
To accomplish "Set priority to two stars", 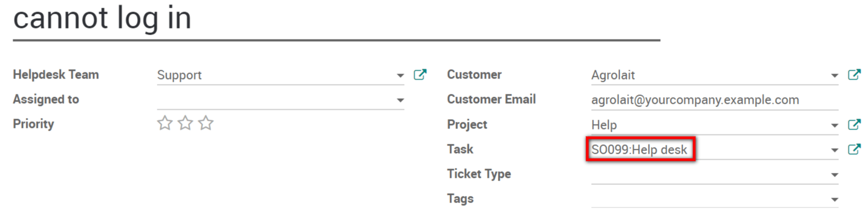I will [185, 123].
